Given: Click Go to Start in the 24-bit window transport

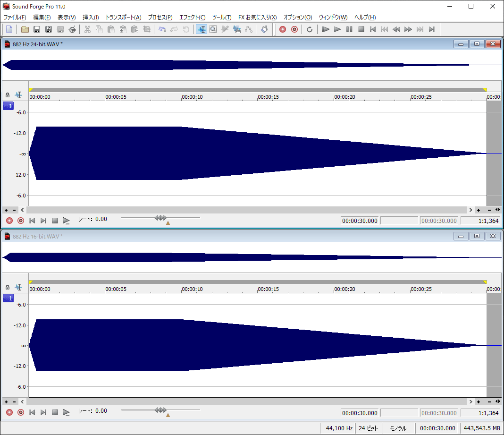Looking at the screenshot, I should pyautogui.click(x=32, y=221).
